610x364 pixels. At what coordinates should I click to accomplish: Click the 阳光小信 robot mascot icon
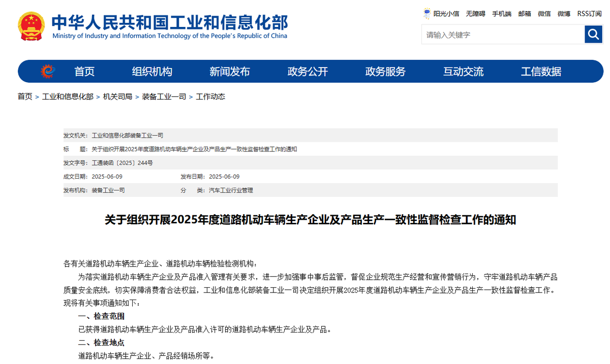tap(427, 14)
